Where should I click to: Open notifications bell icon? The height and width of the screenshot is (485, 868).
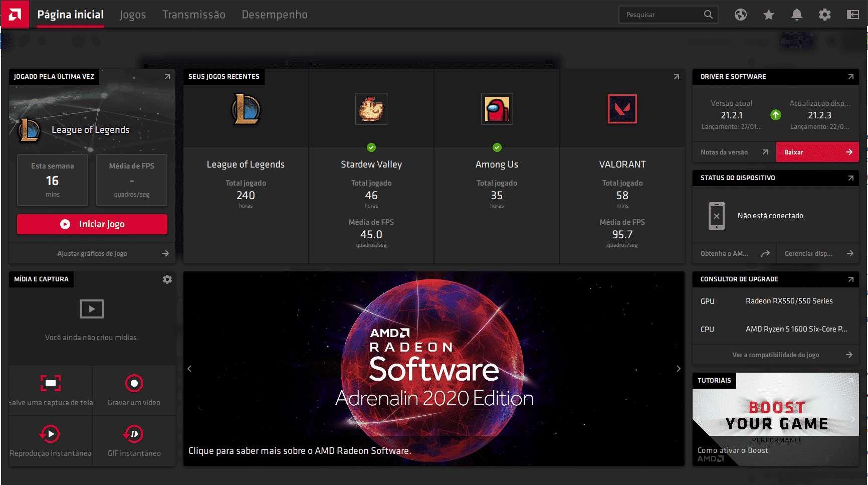click(797, 15)
